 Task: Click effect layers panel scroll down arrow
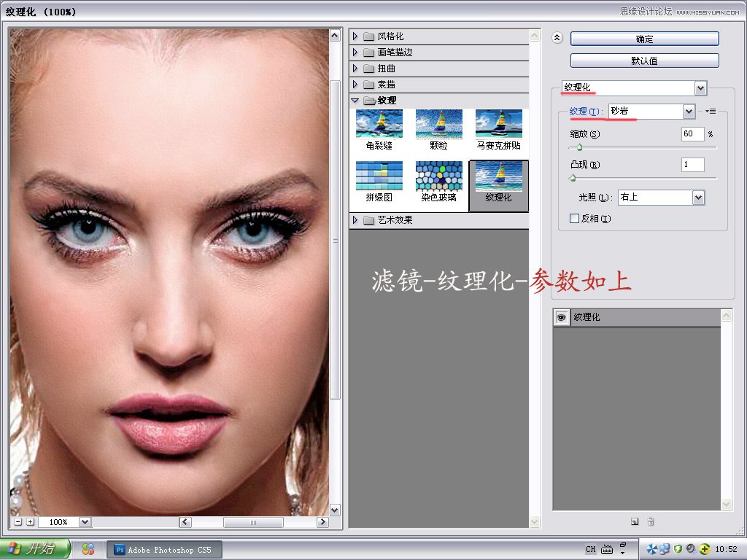[727, 505]
